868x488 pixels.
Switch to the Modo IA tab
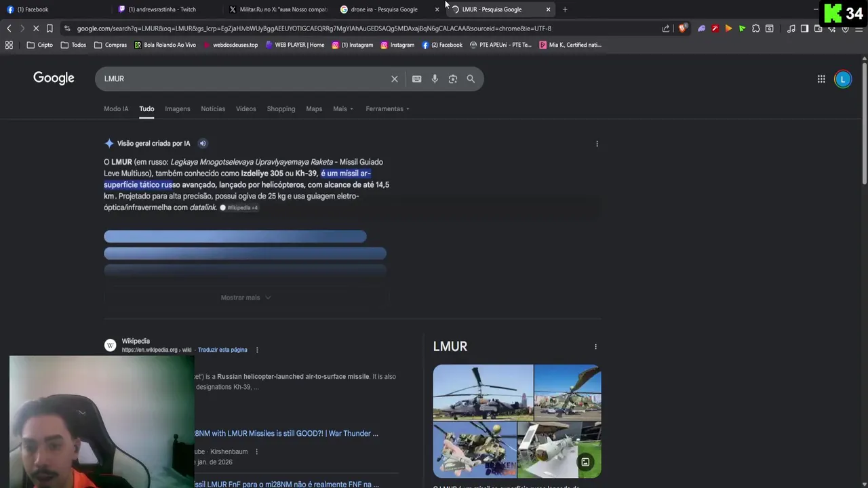point(116,108)
